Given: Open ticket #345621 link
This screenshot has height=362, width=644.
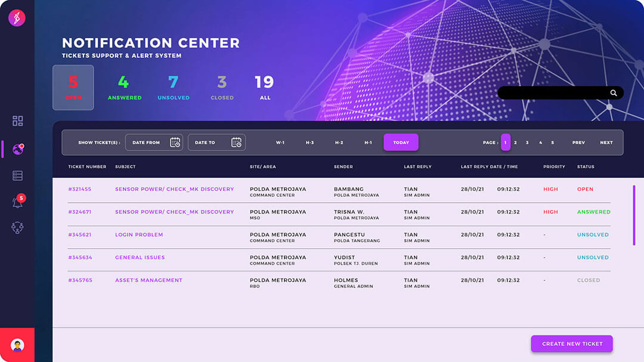Looking at the screenshot, I should coord(80,235).
